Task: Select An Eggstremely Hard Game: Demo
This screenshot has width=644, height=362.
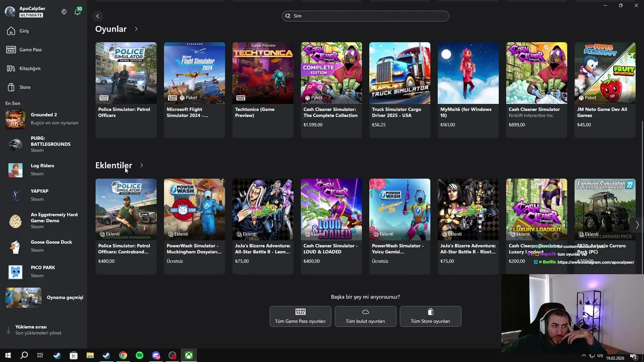Action: 43,221
